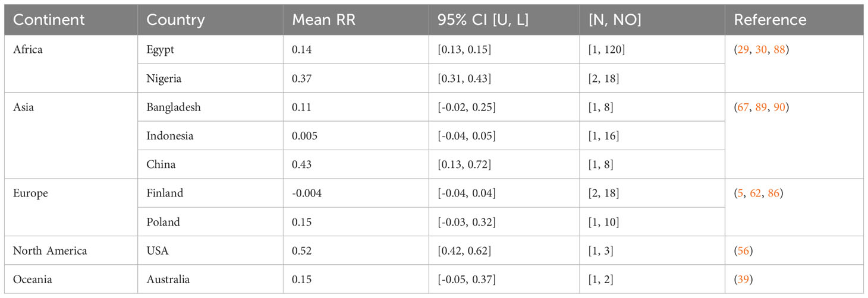Open reference link 90
This screenshot has height=298, width=868.
tap(780, 107)
